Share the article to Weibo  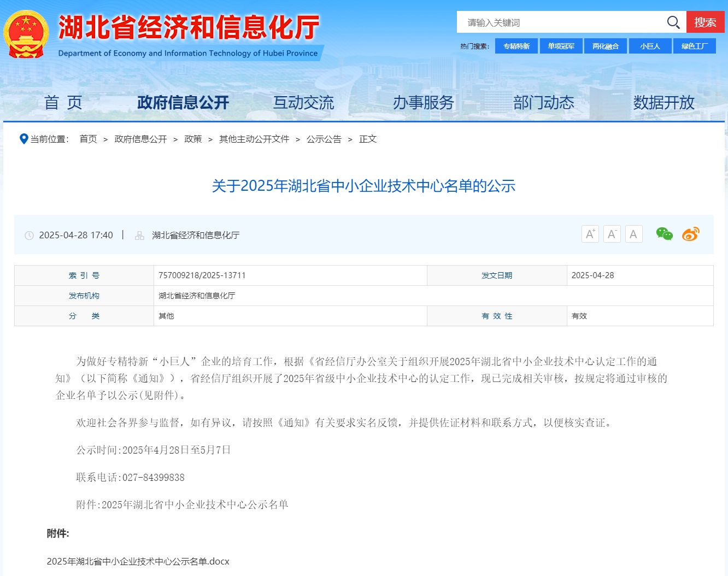[691, 234]
